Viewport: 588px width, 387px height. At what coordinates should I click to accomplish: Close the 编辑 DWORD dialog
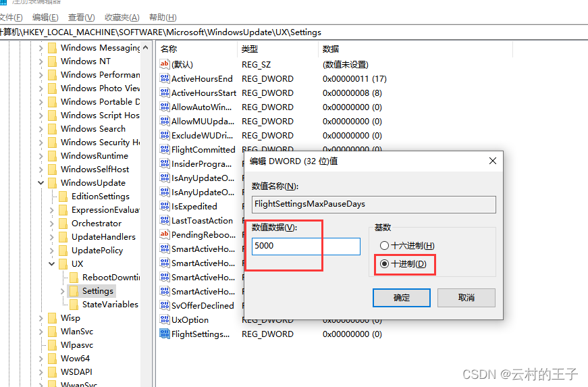pyautogui.click(x=493, y=161)
